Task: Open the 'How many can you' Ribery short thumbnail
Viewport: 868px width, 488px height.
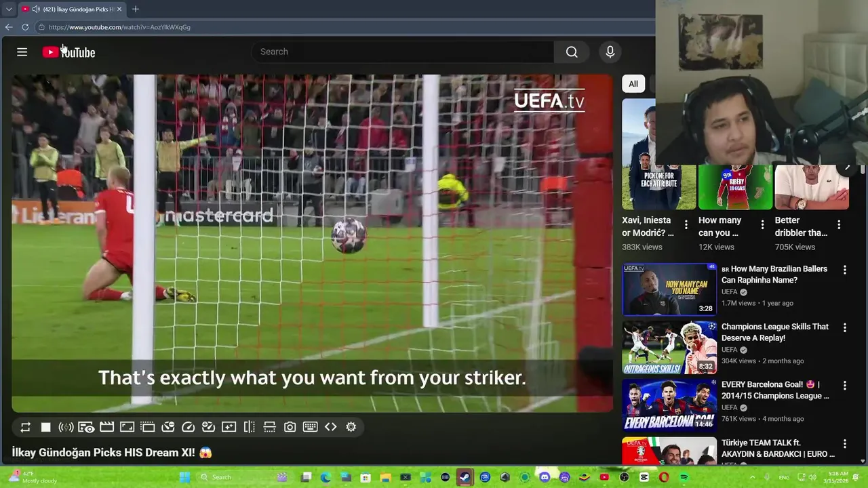Action: [x=735, y=187]
